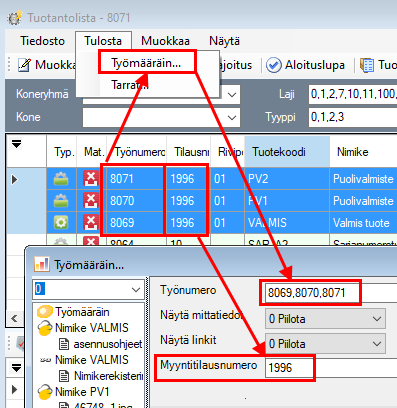Screen dimensions: 397x408
Task: Select product code cell PV2
Action: tap(287, 179)
